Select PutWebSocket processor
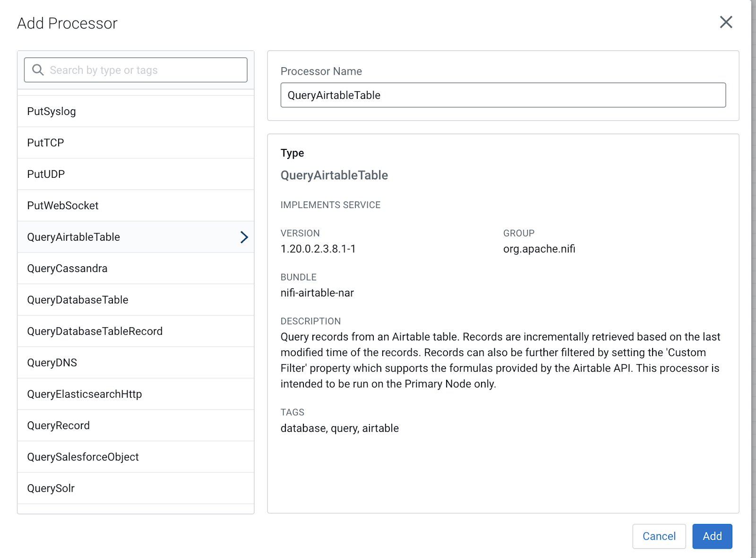This screenshot has height=558, width=756. pos(136,206)
